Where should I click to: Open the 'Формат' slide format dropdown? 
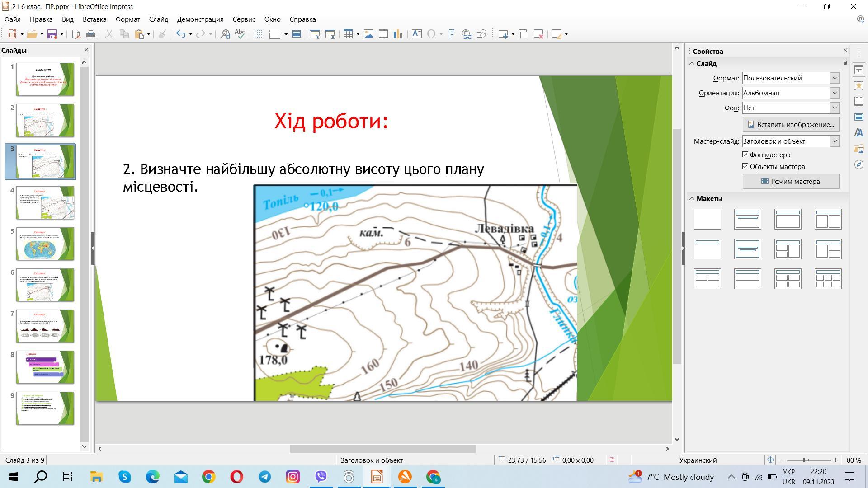[x=835, y=78]
